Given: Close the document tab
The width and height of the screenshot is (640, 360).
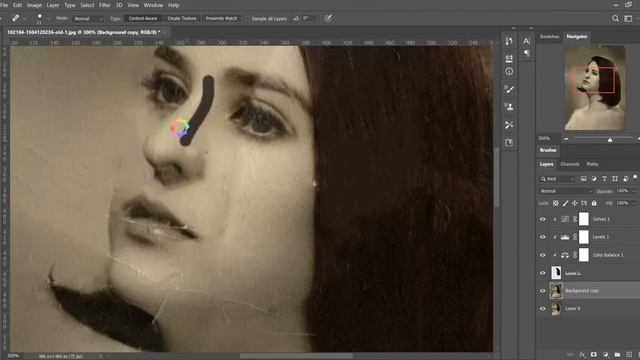Looking at the screenshot, I should point(165,32).
